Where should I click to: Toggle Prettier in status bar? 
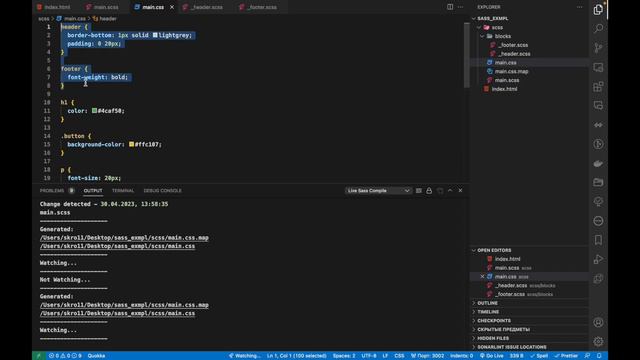(566, 356)
